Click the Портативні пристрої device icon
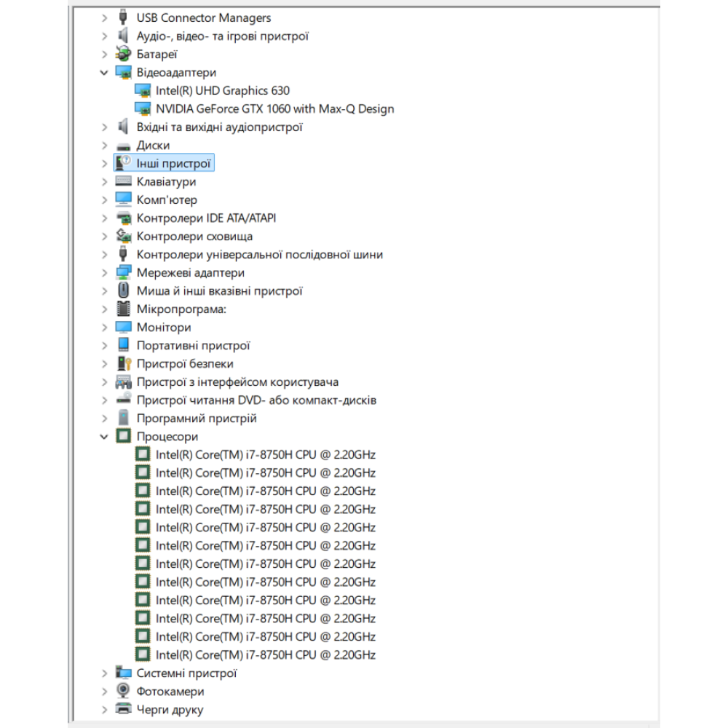Viewport: 728px width, 728px height. coord(124,344)
